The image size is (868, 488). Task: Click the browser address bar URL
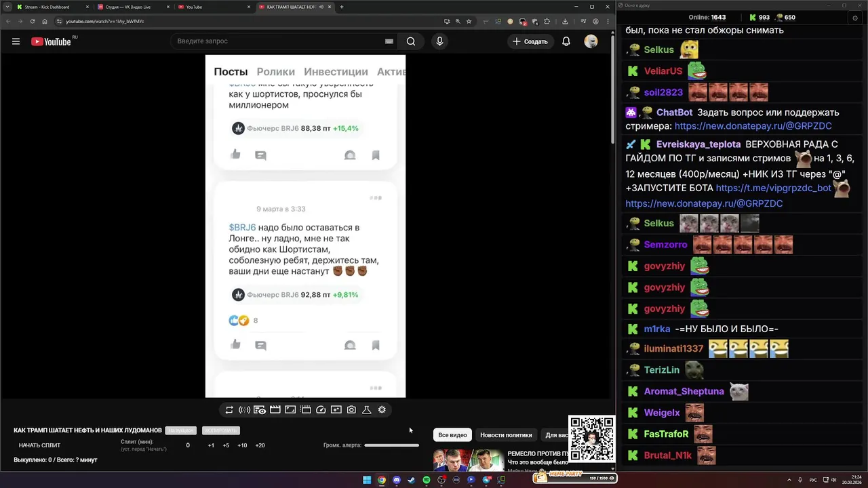pyautogui.click(x=105, y=21)
